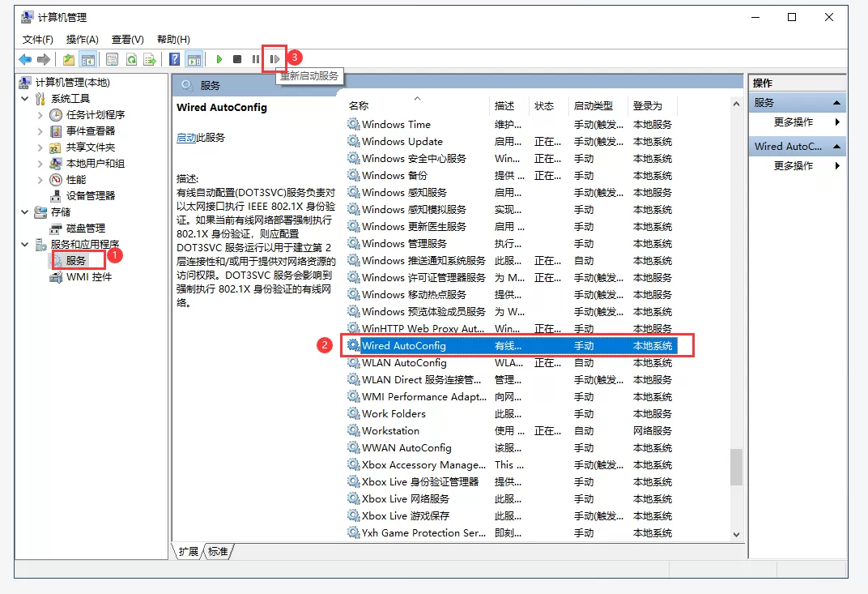
Task: Open the Properties toolbar icon
Action: click(x=112, y=58)
